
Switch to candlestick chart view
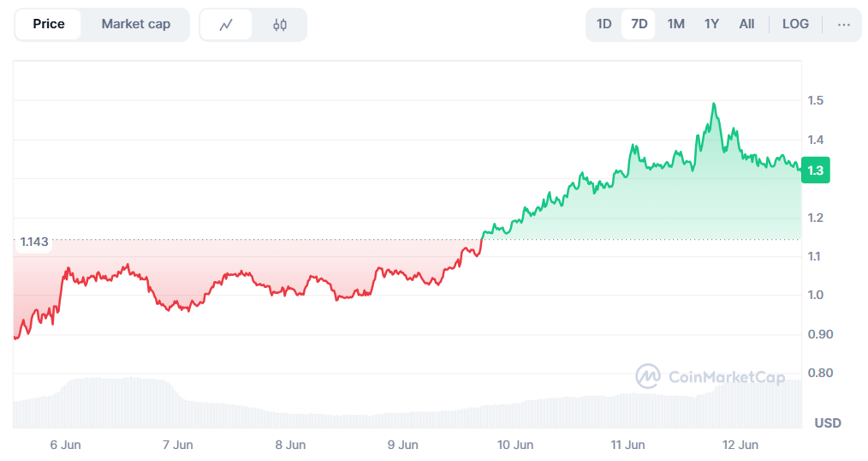click(280, 25)
